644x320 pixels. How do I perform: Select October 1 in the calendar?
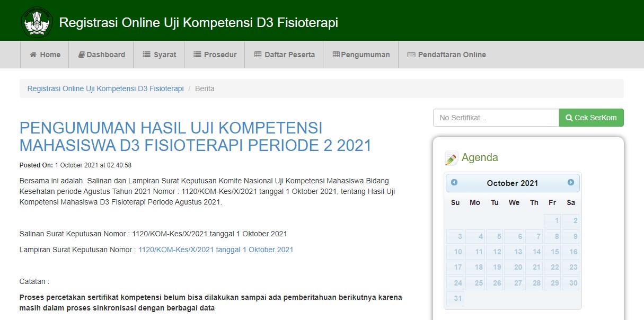[x=552, y=221]
